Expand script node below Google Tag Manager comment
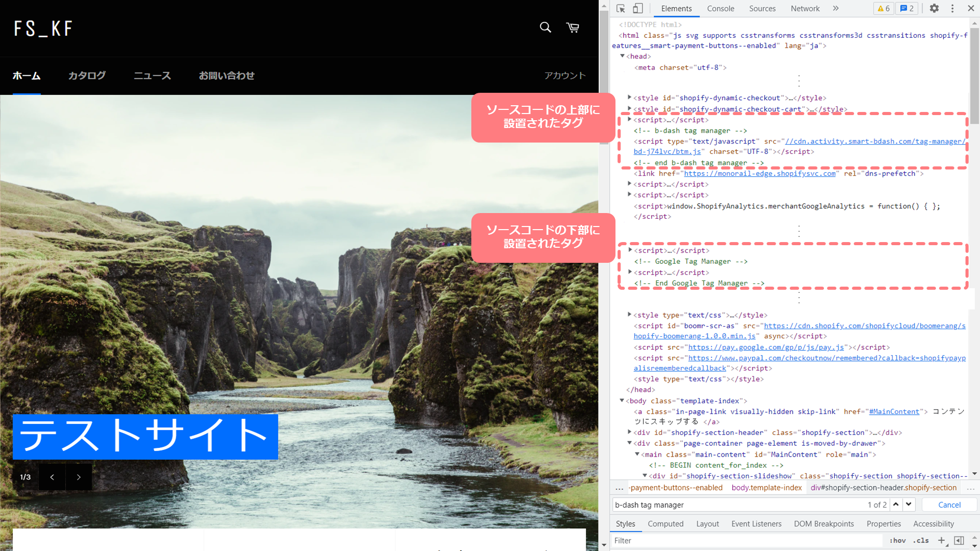The width and height of the screenshot is (980, 551). [x=630, y=272]
